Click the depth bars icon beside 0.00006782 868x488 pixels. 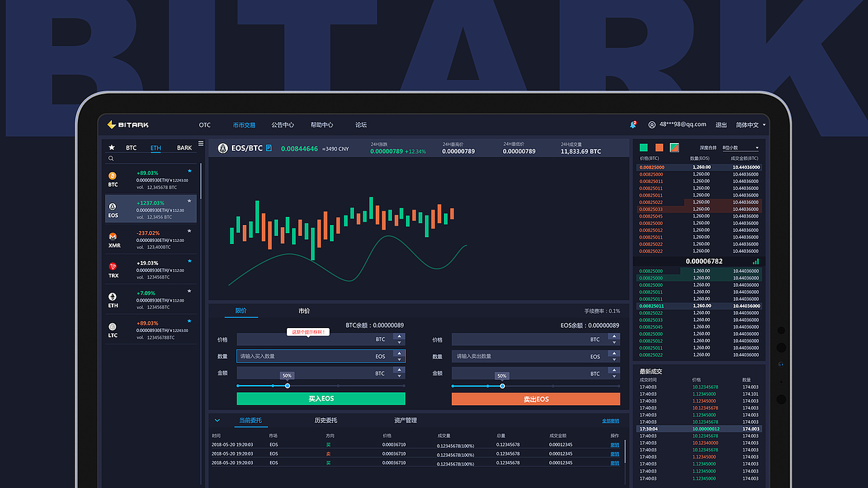(756, 261)
